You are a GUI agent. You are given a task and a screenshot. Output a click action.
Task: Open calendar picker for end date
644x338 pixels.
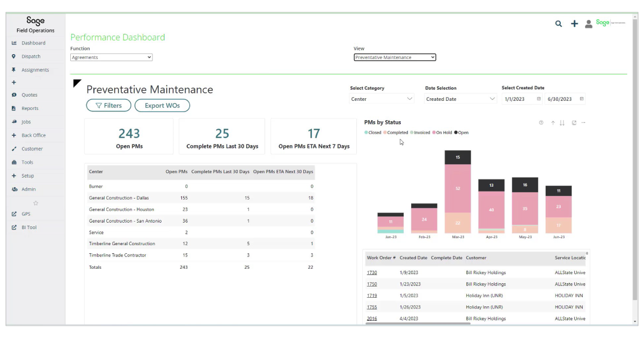click(582, 99)
